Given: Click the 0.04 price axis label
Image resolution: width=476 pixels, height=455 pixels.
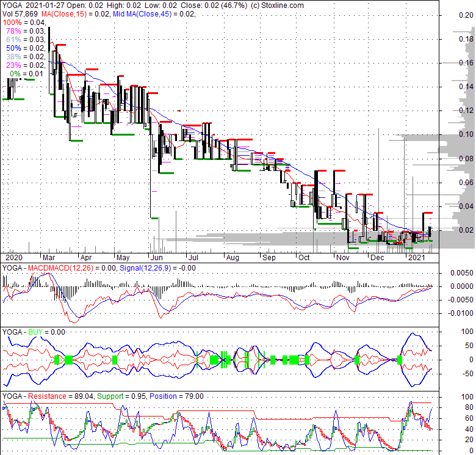Looking at the screenshot, I should tap(466, 206).
